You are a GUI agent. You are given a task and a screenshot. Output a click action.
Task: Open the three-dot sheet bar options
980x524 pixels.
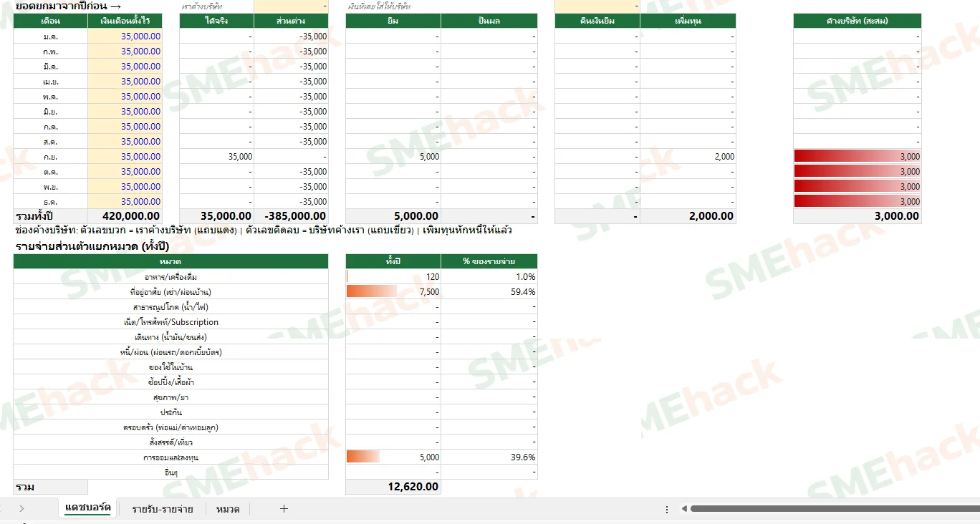click(667, 509)
